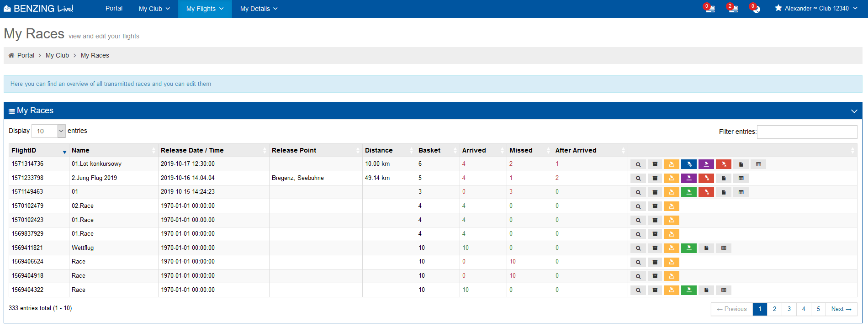This screenshot has width=868, height=327.
Task: Sort by the FlightID column
Action: click(39, 150)
